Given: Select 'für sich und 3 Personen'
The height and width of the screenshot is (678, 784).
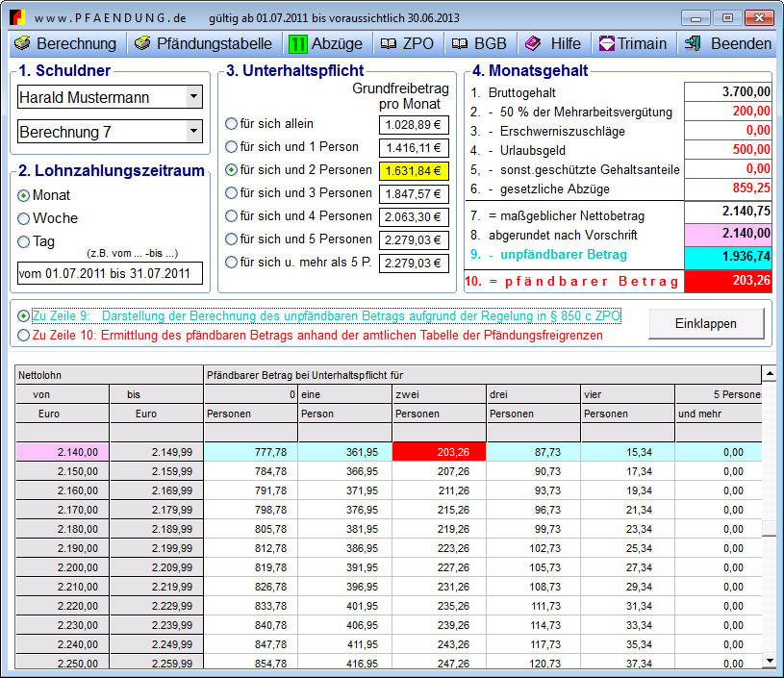Looking at the screenshot, I should (231, 193).
